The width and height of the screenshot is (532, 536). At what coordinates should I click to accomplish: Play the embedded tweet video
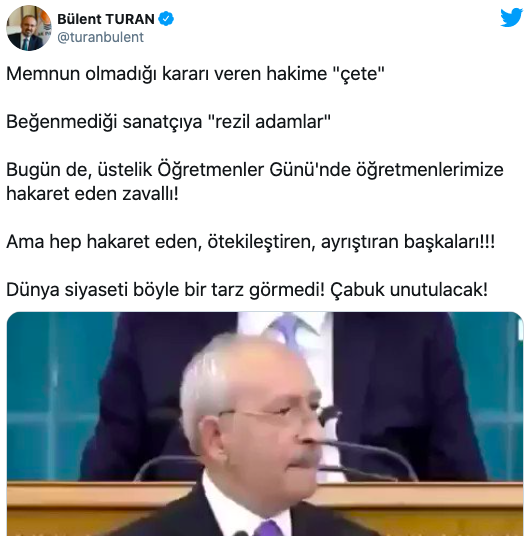tap(265, 424)
